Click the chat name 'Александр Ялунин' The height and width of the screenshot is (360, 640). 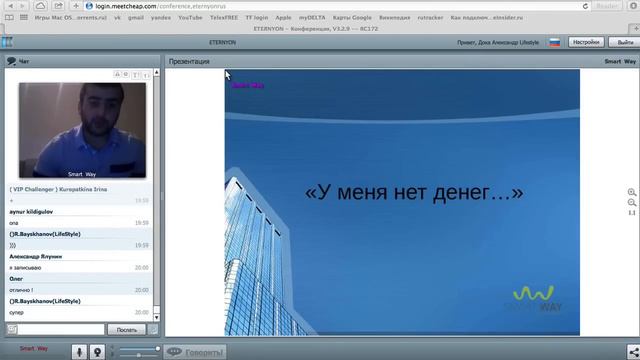coord(36,256)
